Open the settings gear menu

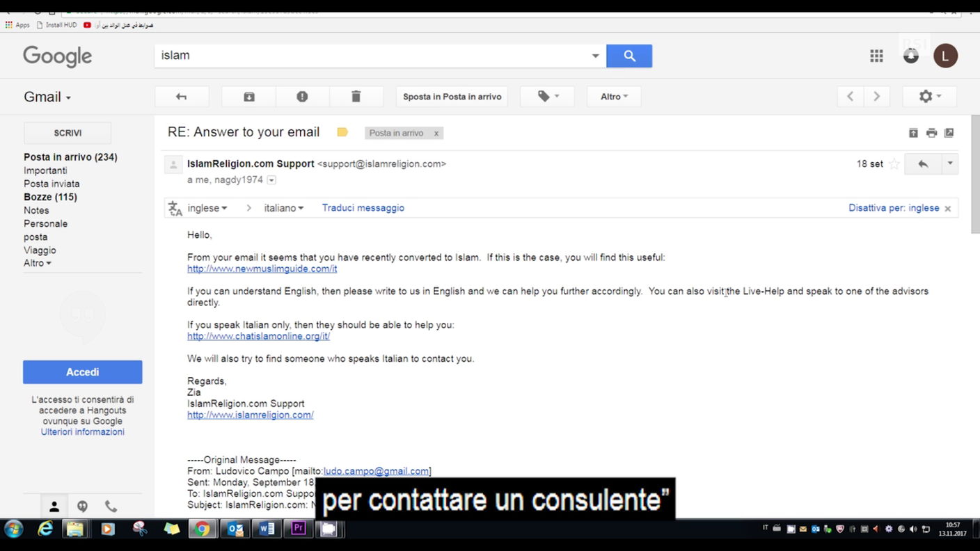[x=930, y=97]
